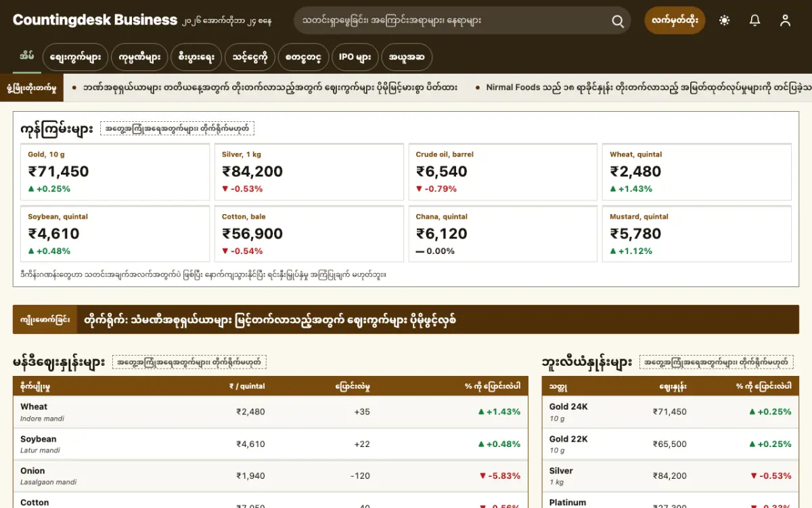Open the Crude oil, barrel card
812x508 pixels.
503,172
